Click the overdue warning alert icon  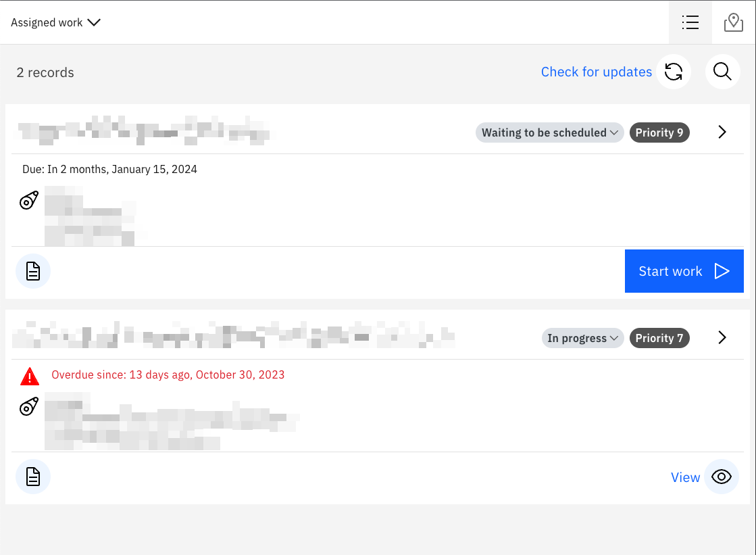30,376
